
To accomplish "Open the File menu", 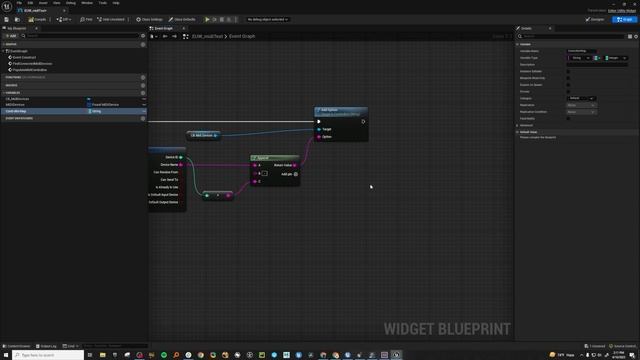I will (x=19, y=3).
